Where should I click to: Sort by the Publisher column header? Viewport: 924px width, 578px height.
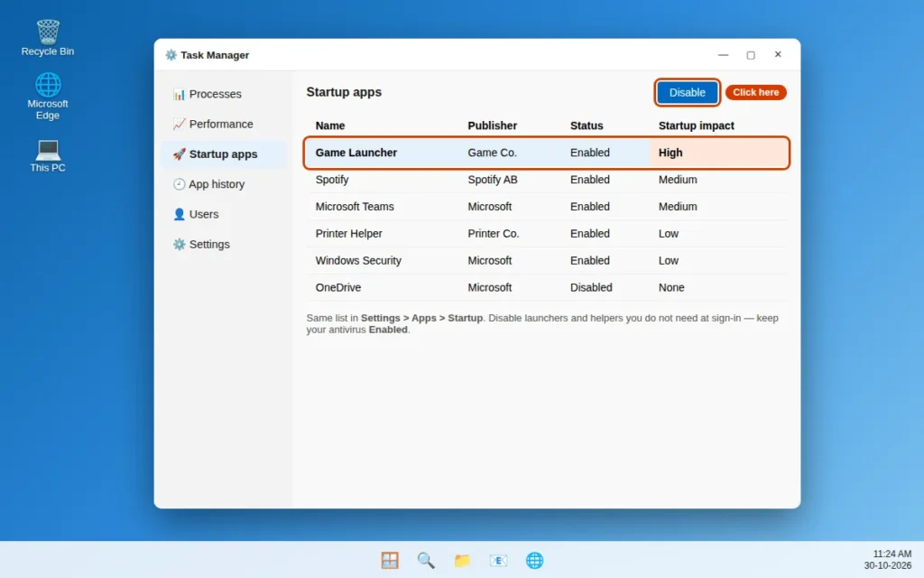[492, 126]
